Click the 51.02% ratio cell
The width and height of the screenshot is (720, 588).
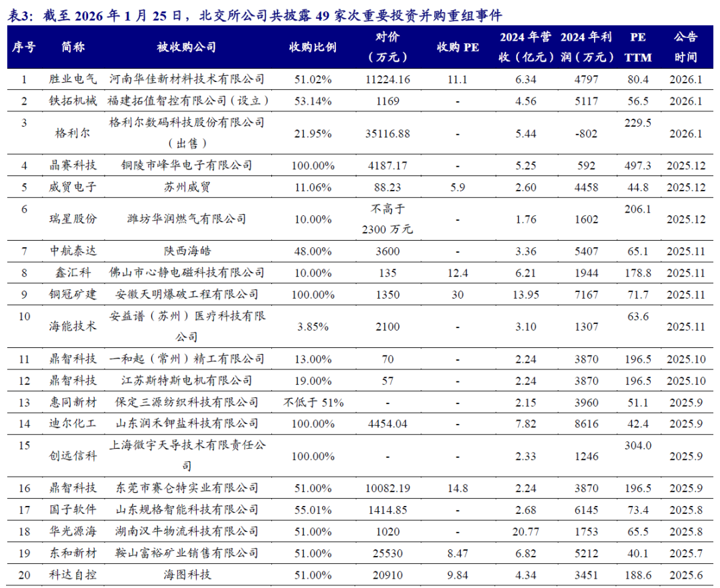[313, 79]
